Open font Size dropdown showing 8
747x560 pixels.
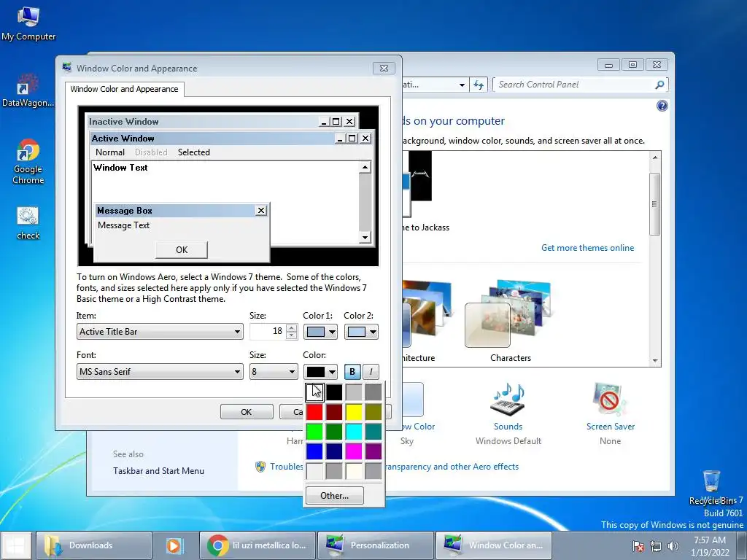pos(274,371)
